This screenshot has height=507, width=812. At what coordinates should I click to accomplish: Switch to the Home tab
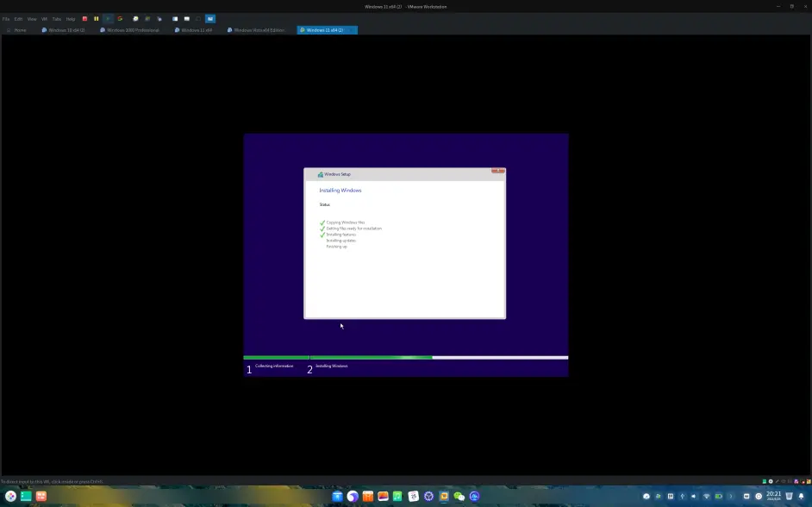tap(16, 30)
